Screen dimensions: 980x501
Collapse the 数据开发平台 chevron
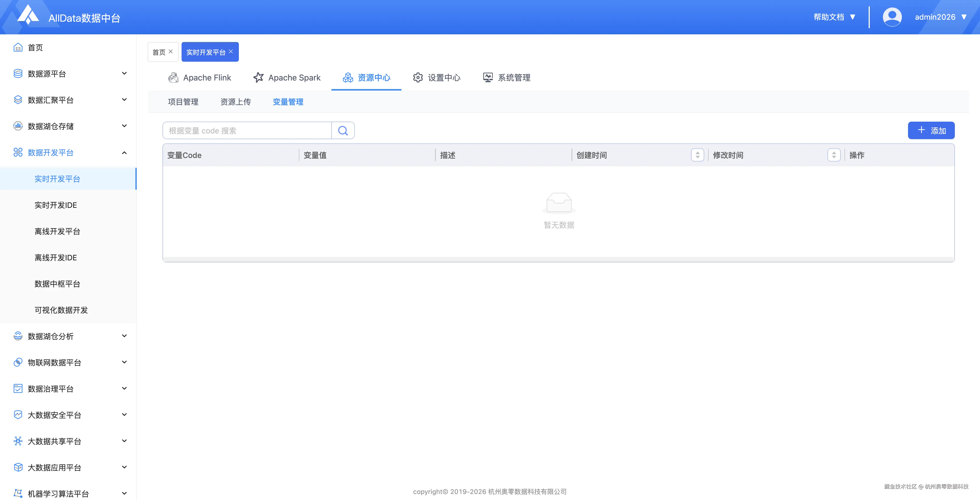coord(124,152)
